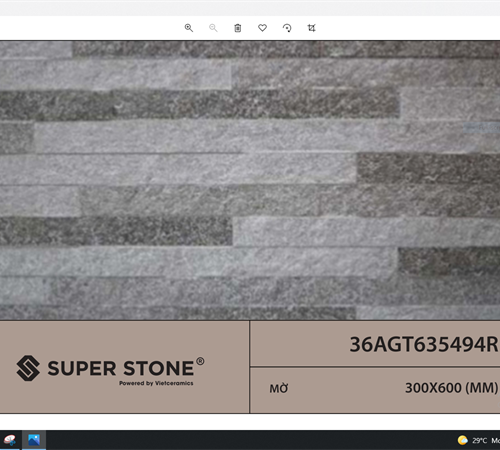
Task: Click the sun weather icon in the taskbar
Action: pos(463,440)
